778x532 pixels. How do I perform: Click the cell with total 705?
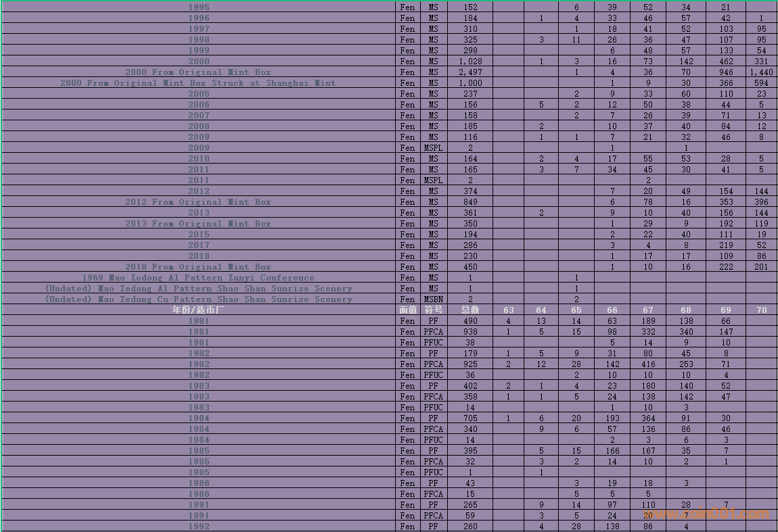click(x=470, y=418)
